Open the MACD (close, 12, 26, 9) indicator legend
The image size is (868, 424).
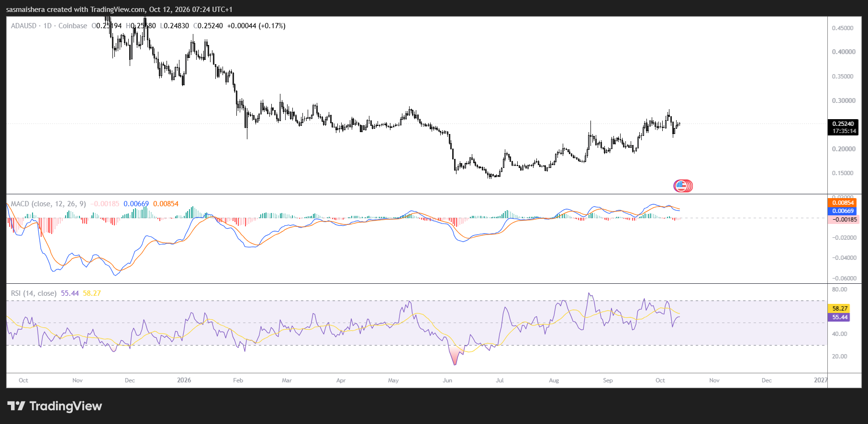pos(48,204)
